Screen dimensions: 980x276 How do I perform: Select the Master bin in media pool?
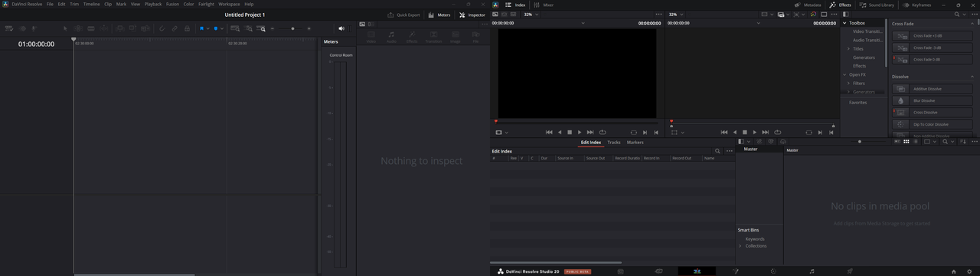click(751, 149)
